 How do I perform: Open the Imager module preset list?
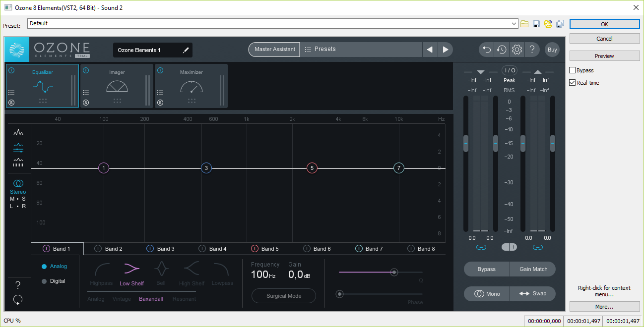click(86, 93)
